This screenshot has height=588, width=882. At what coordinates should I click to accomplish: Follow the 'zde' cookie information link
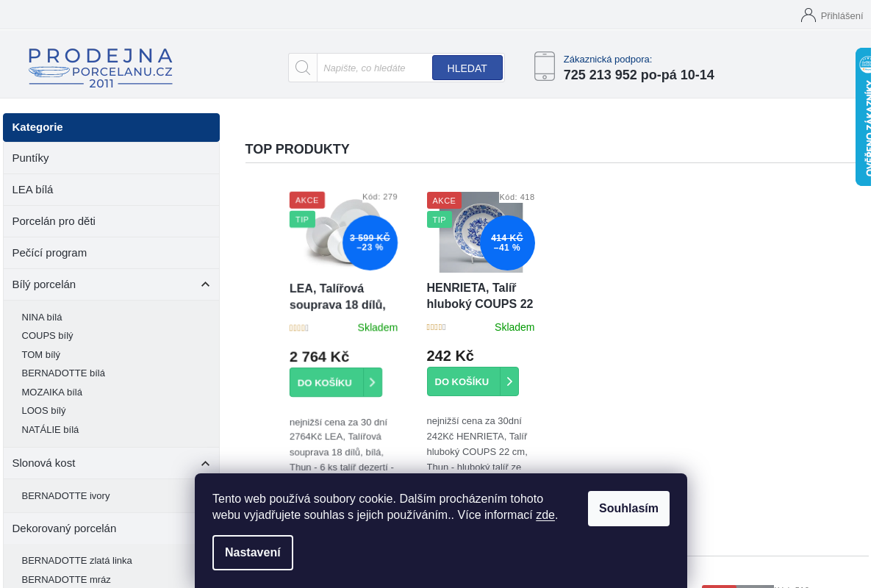click(x=545, y=515)
